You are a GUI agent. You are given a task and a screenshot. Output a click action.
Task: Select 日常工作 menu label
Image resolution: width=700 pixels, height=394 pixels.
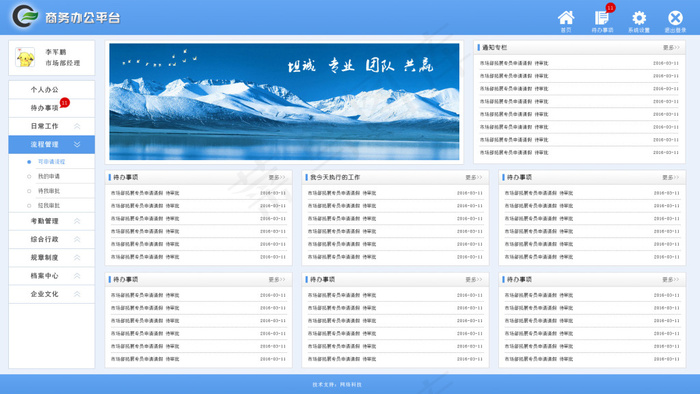45,126
